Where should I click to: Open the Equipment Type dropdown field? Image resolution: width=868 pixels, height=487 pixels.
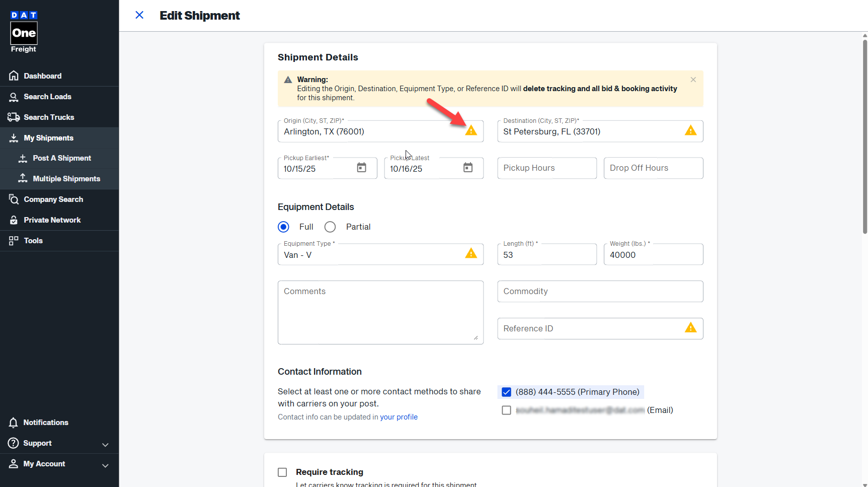370,255
